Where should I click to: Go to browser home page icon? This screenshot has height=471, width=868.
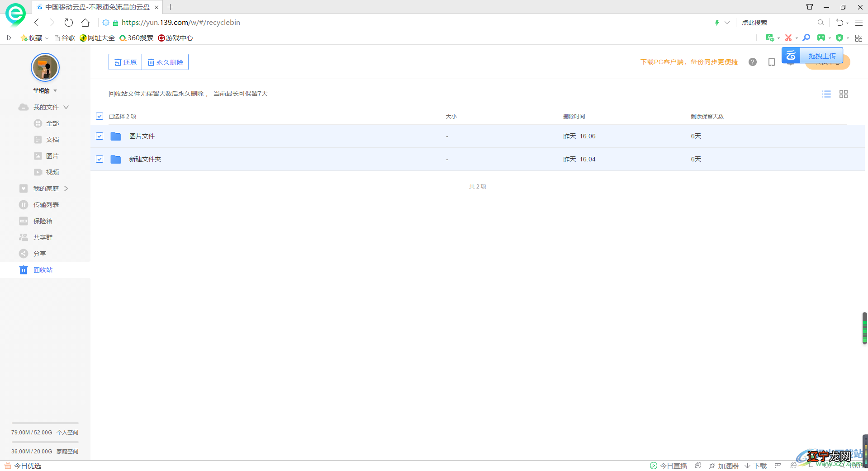click(85, 23)
